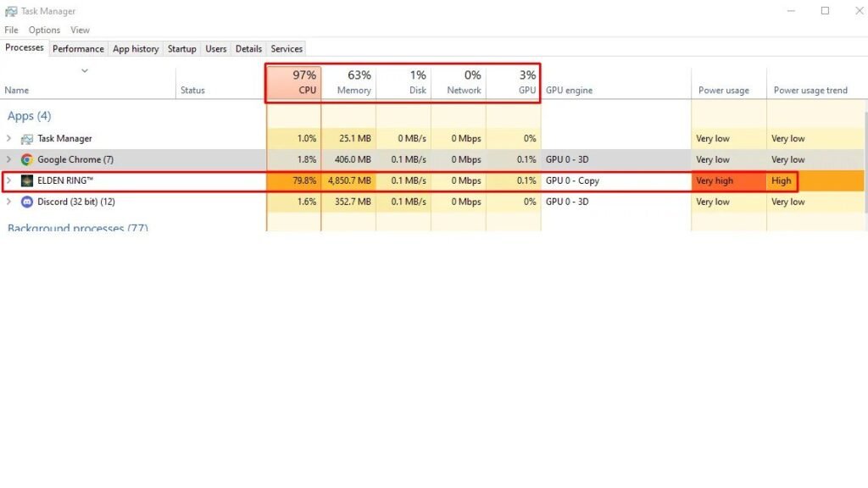Open the Services tab

[286, 48]
